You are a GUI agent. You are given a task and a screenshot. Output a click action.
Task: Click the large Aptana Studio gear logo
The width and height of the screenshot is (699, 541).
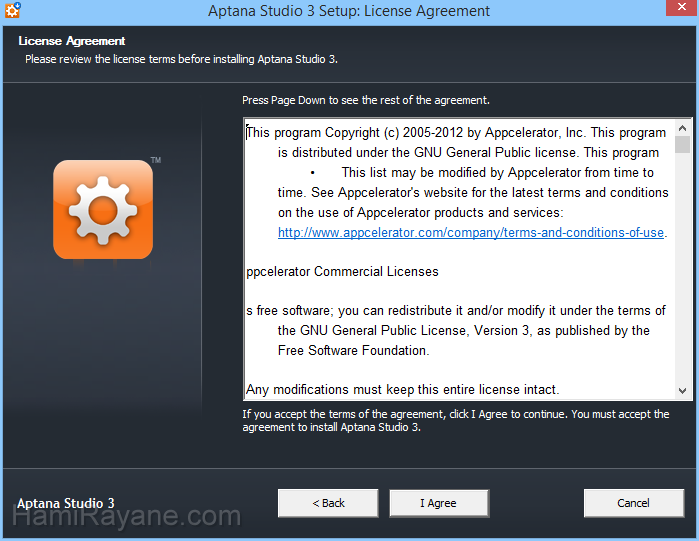[x=103, y=209]
